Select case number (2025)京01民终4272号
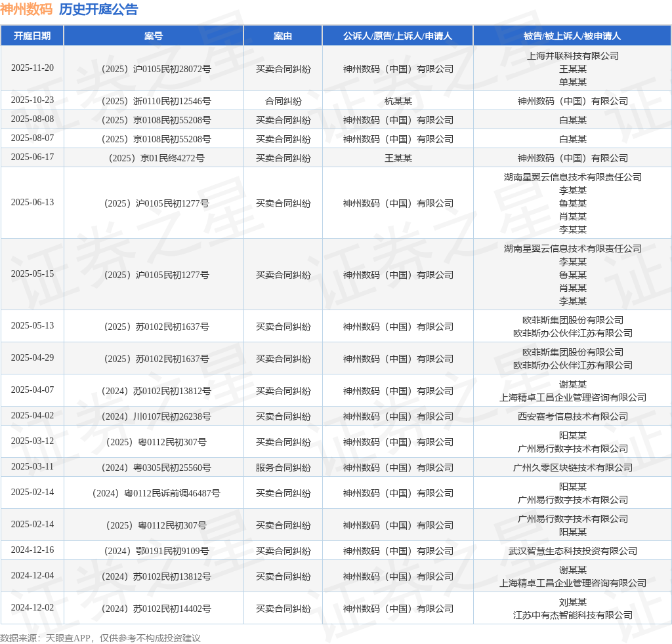 click(x=156, y=158)
